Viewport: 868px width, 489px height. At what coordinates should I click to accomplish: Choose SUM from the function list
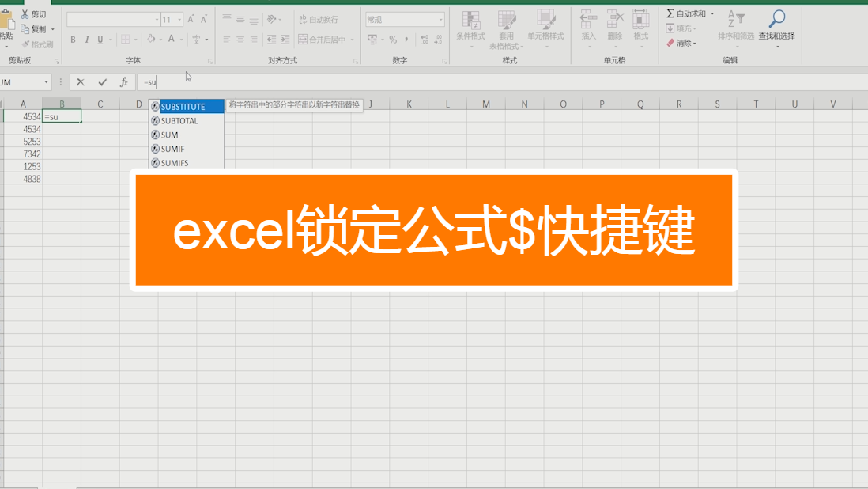[x=187, y=135]
